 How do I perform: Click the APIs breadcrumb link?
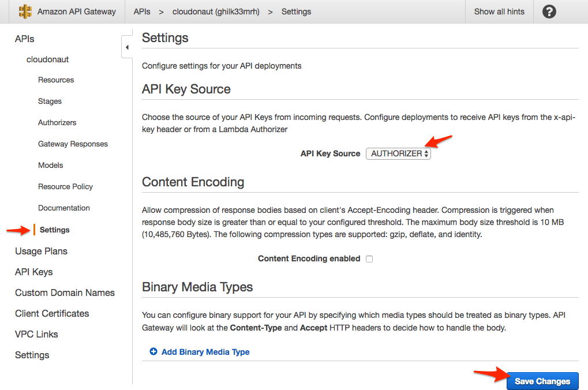click(x=142, y=12)
